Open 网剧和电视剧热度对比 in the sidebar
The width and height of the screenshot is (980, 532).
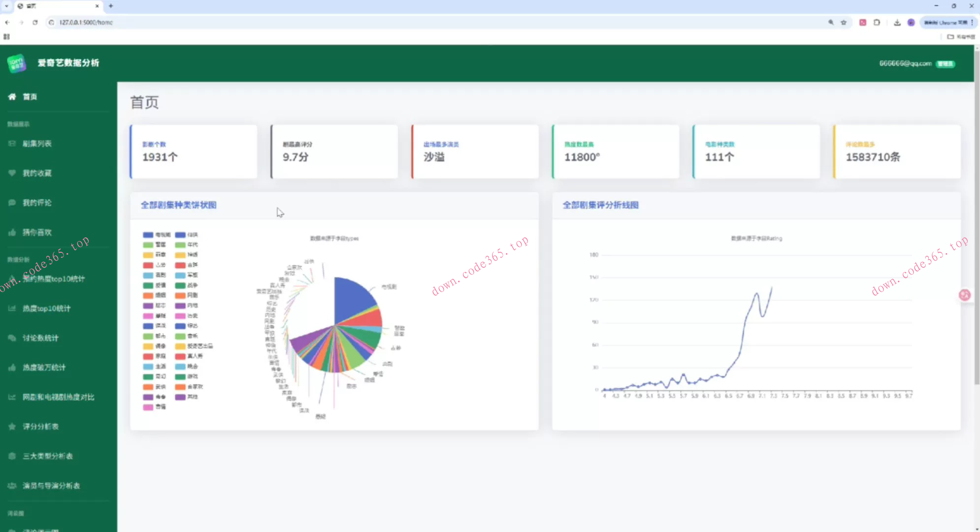pyautogui.click(x=58, y=397)
